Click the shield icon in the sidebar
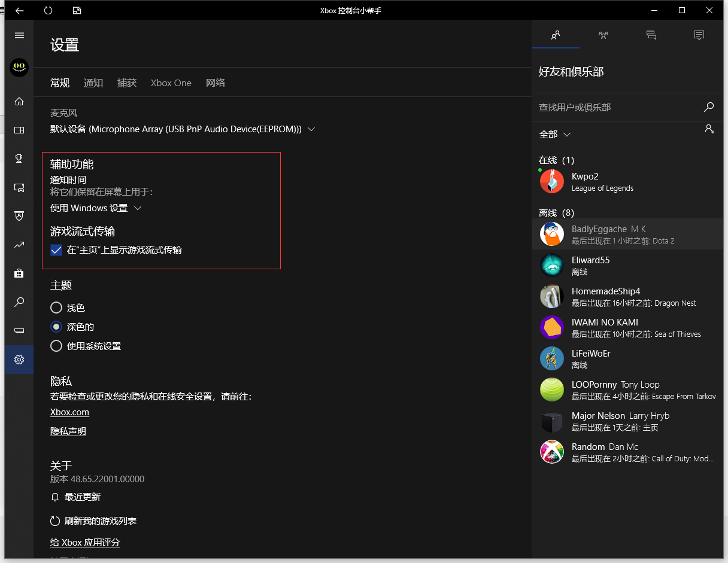Screen dimensions: 728x563 (x=19, y=216)
